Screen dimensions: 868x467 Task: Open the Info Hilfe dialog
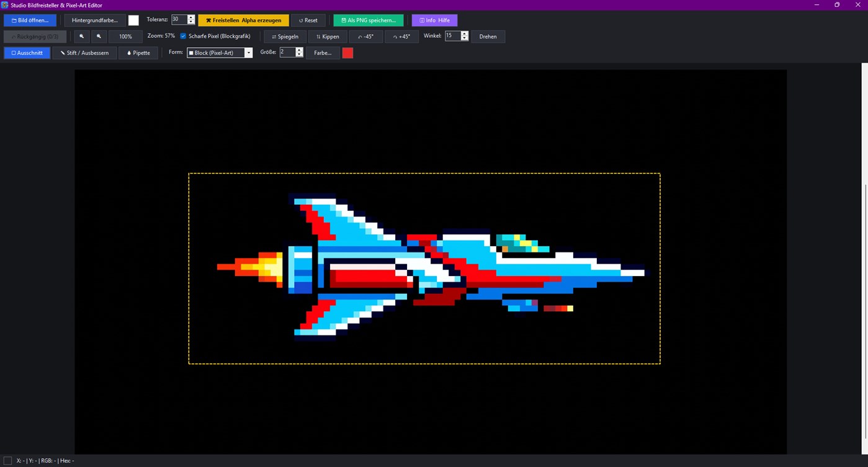pyautogui.click(x=434, y=20)
